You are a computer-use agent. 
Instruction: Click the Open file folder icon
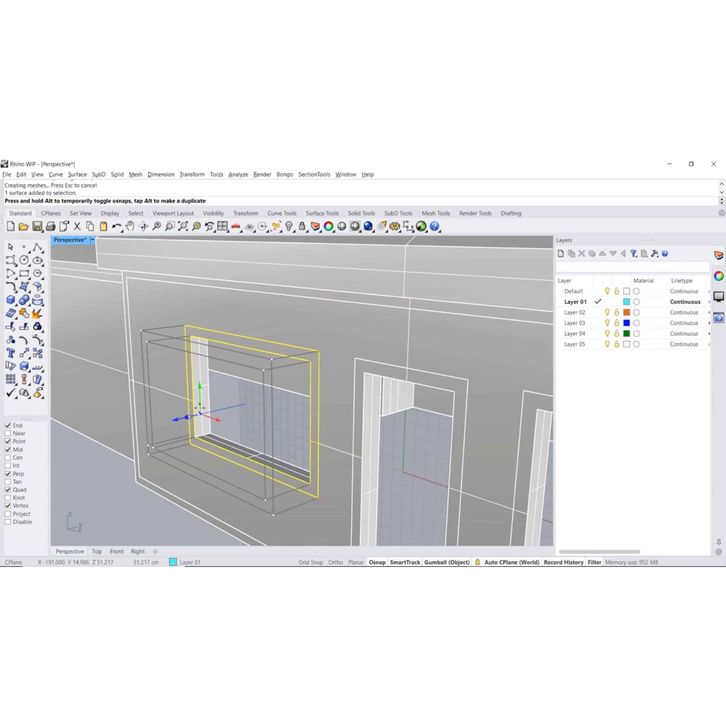click(x=24, y=227)
